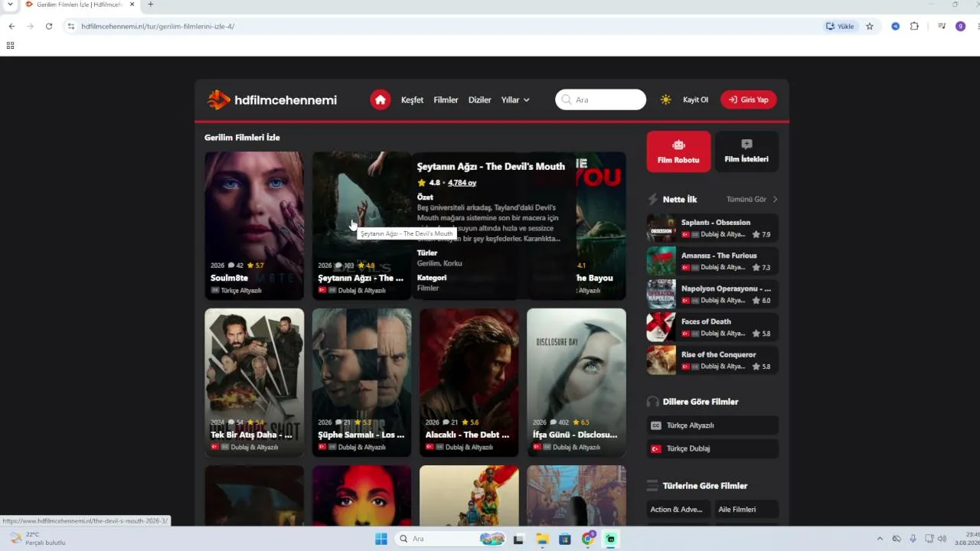
Task: Open Amansız - The Furious list entry
Action: pyautogui.click(x=712, y=261)
